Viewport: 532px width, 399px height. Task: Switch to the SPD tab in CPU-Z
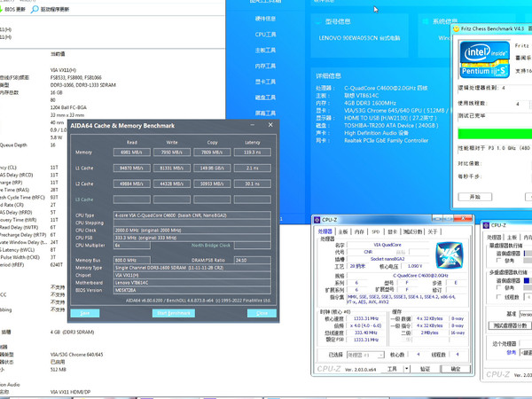coord(376,231)
